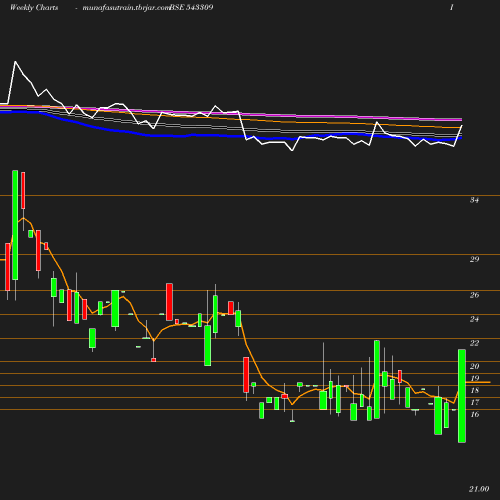Click the 17 price axis label

474,402
